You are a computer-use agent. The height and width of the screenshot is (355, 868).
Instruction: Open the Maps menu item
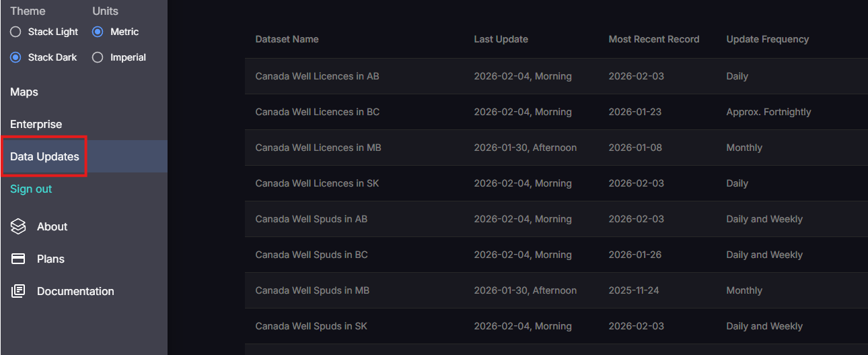pyautogui.click(x=24, y=92)
